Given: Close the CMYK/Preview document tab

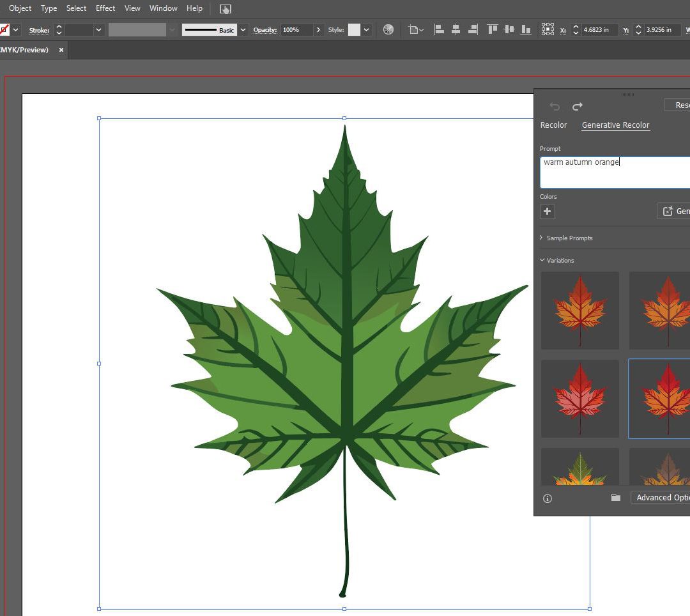Looking at the screenshot, I should [61, 50].
